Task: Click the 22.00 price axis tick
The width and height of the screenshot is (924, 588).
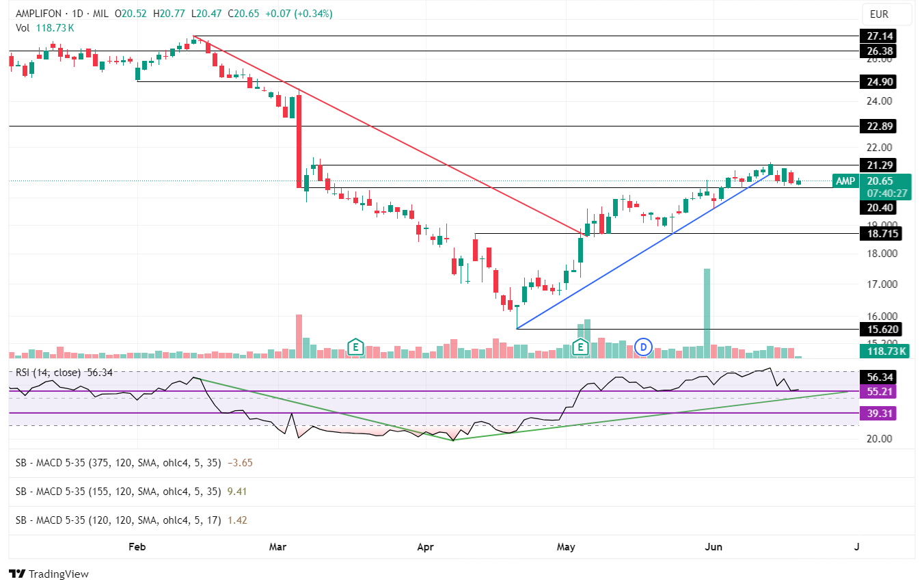Action: pyautogui.click(x=880, y=147)
